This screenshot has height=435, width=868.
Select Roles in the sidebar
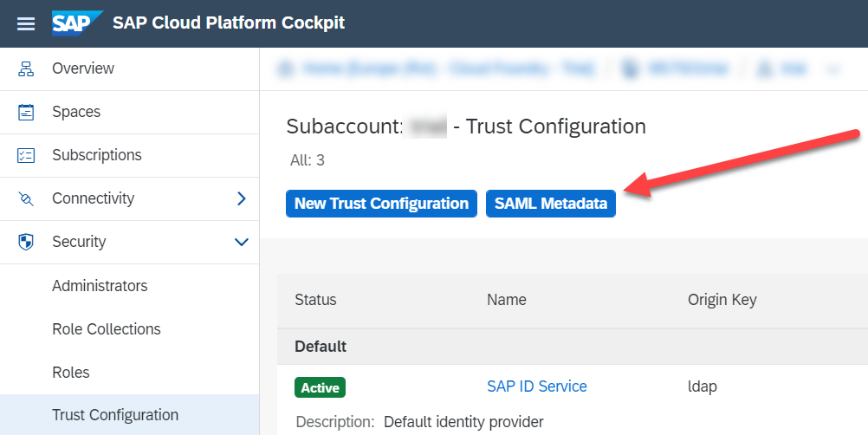(x=71, y=373)
